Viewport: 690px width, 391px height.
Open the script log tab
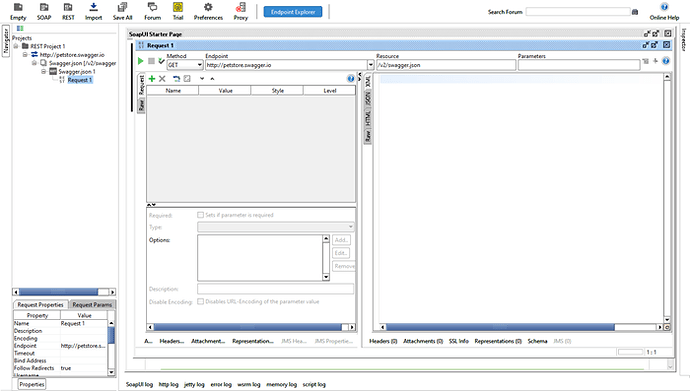point(314,384)
